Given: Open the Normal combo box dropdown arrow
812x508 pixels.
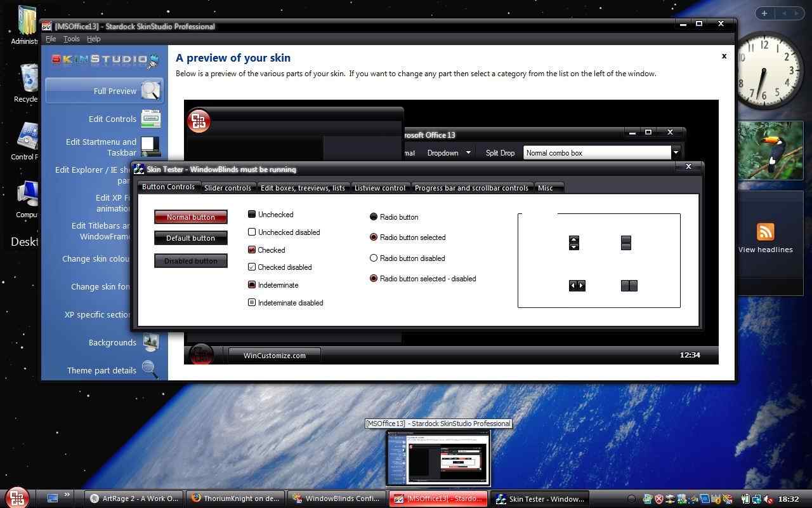Looking at the screenshot, I should [676, 152].
